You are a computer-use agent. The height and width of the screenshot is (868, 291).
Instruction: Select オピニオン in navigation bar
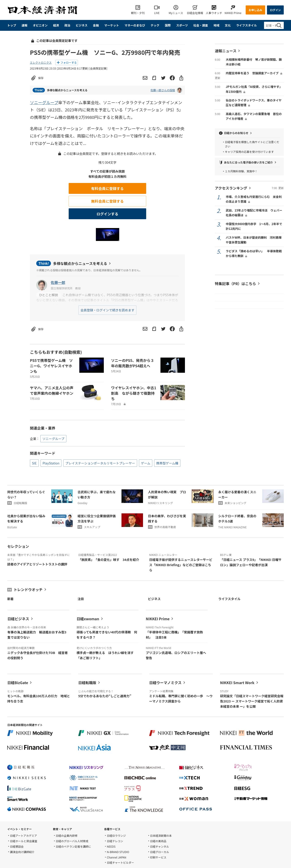click(x=40, y=25)
